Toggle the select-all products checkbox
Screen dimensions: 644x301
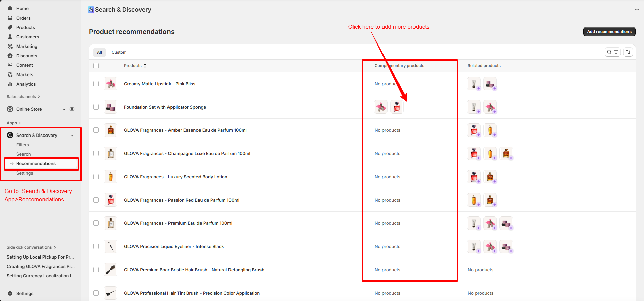pyautogui.click(x=96, y=66)
